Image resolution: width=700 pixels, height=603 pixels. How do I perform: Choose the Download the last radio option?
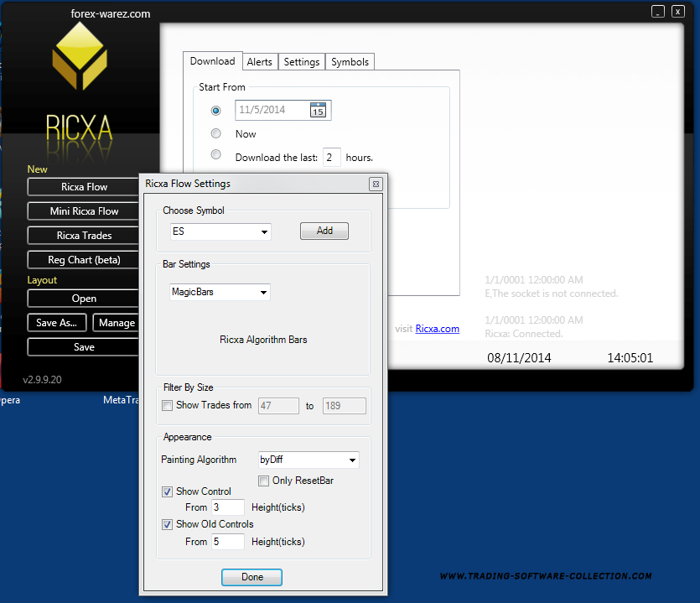(x=216, y=155)
